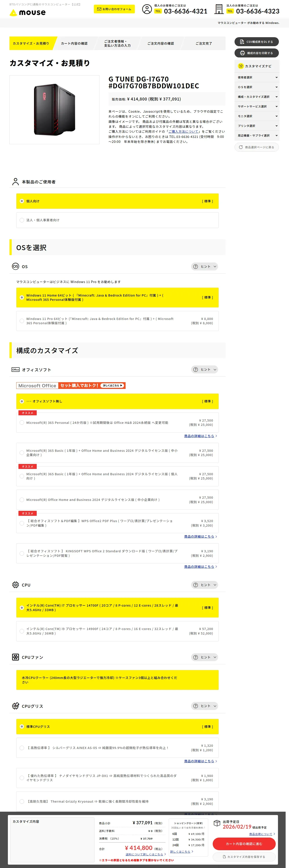Screen dimensions: 289x868
Task: Click the カート内容の確認に進む button
Action: [244, 844]
